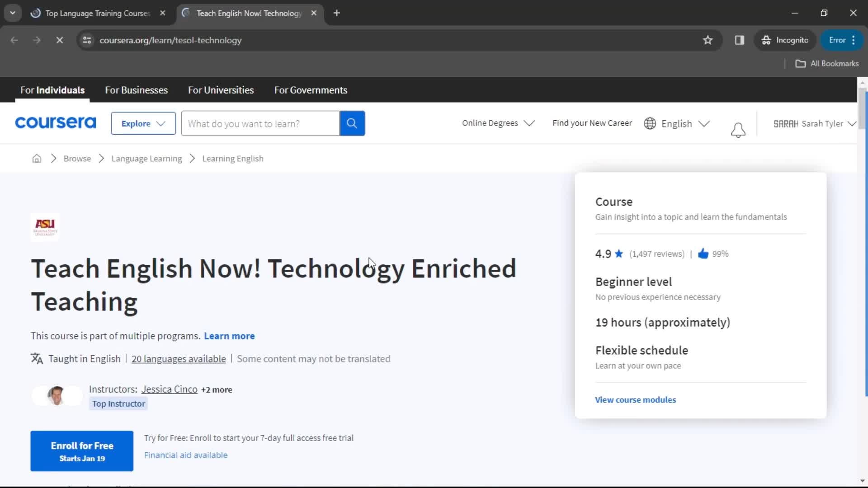The width and height of the screenshot is (868, 488).
Task: Click the home icon in breadcrumb
Action: pyautogui.click(x=37, y=159)
